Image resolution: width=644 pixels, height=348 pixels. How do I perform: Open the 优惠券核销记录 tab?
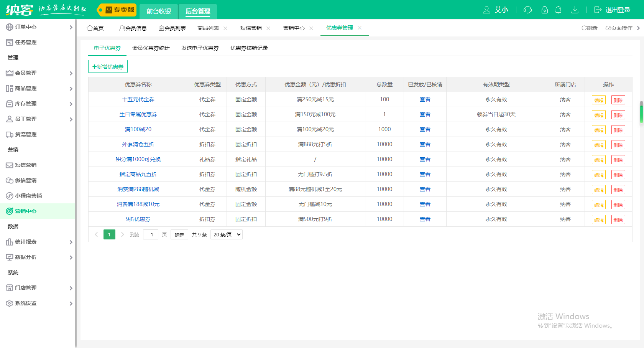[x=249, y=48]
